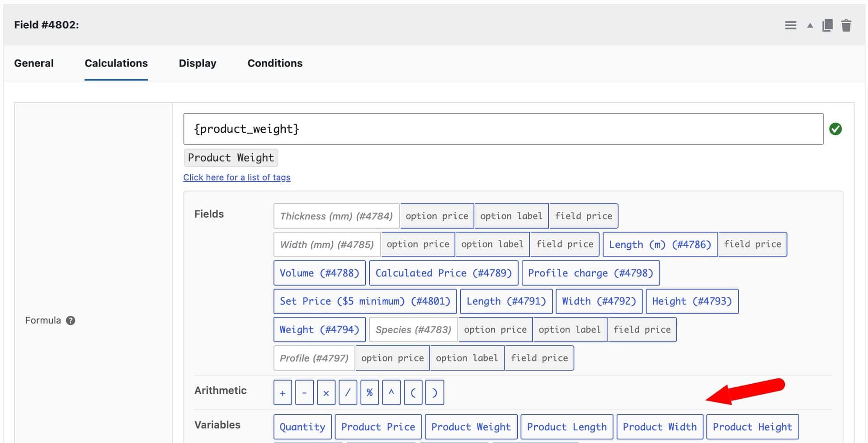Add the Product Height variable

[x=753, y=427]
